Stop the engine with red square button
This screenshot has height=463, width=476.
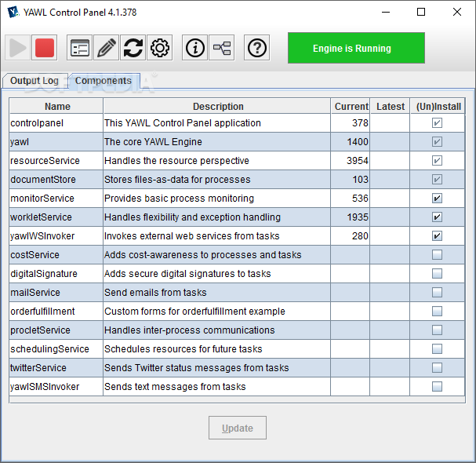[45, 48]
